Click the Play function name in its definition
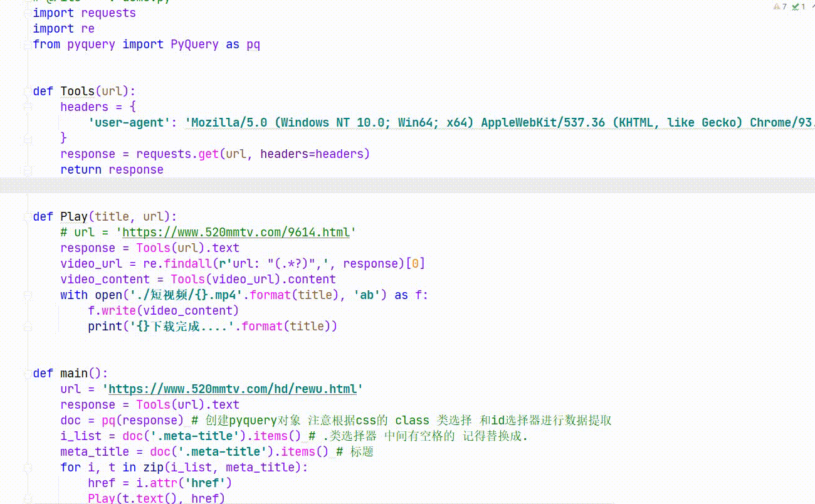The height and width of the screenshot is (504, 815). tap(74, 217)
